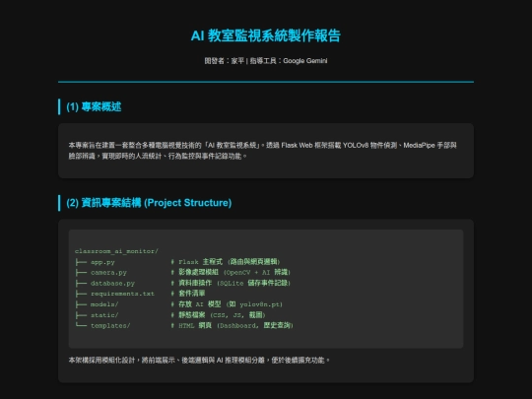
Task: Click the comment mentioning yolov8n.pt
Action: [x=227, y=304]
